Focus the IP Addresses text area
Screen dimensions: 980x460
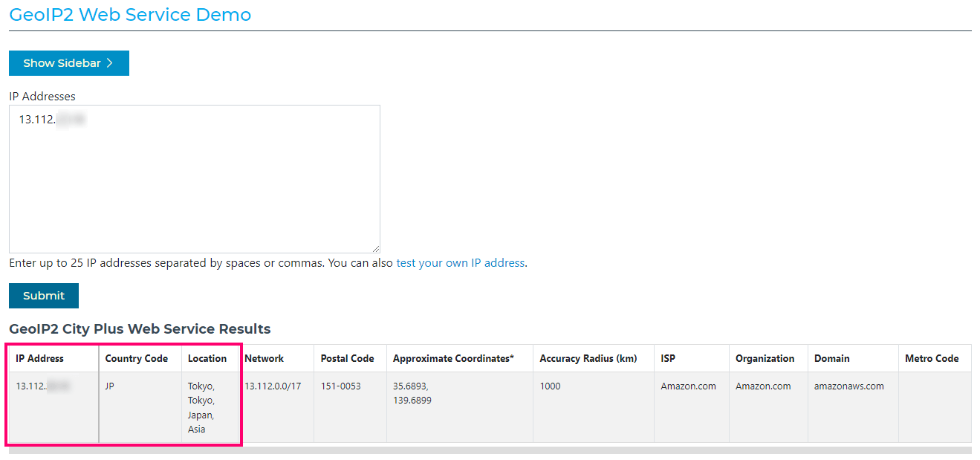(x=195, y=179)
